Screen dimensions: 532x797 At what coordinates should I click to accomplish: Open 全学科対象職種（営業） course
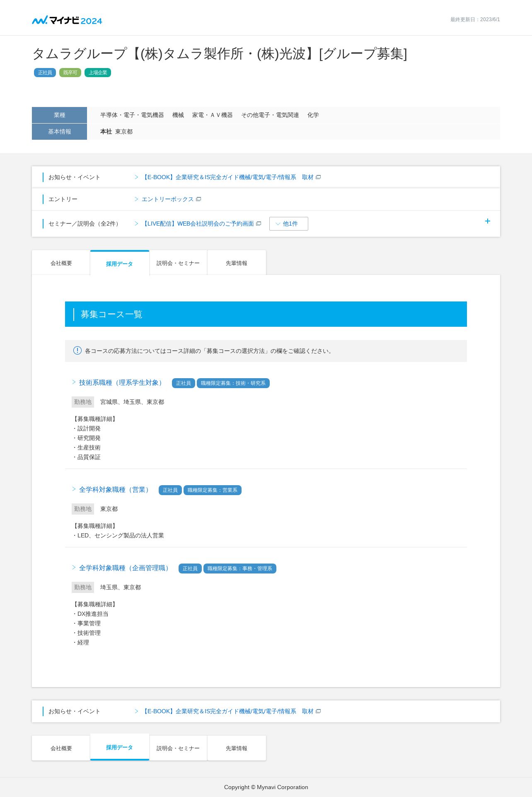[115, 490]
